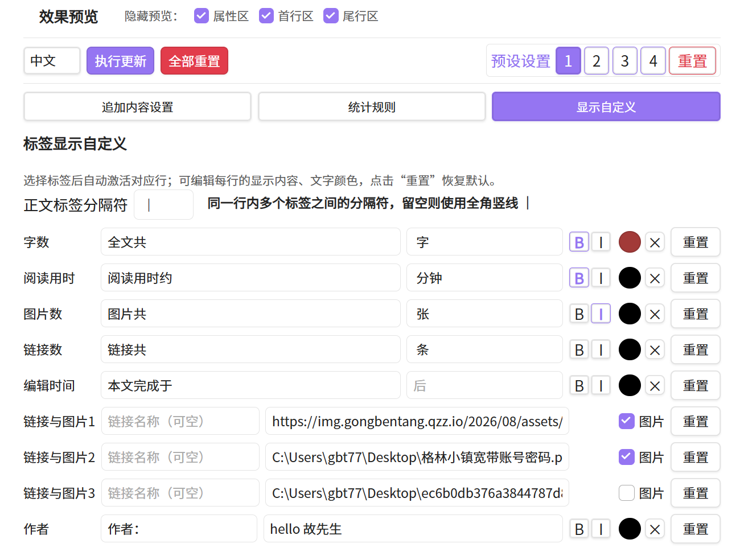The height and width of the screenshot is (560, 740).
Task: Open black color swatch for 作者
Action: [630, 529]
